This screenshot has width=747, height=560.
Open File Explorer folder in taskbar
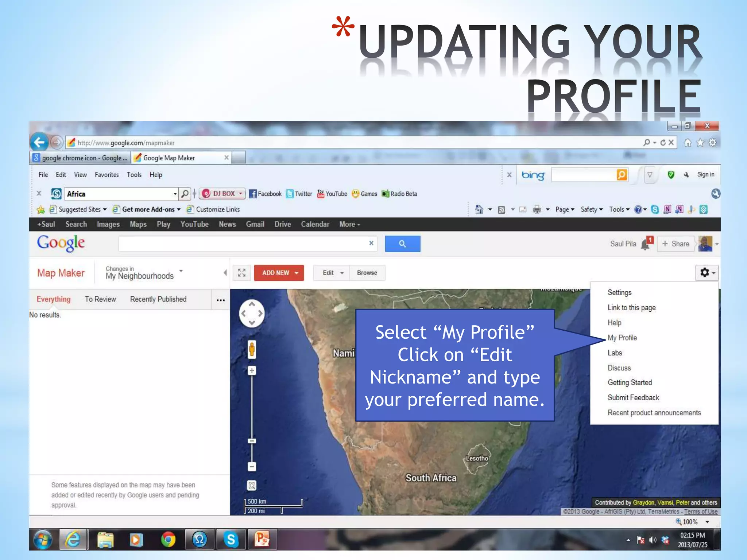(x=105, y=539)
